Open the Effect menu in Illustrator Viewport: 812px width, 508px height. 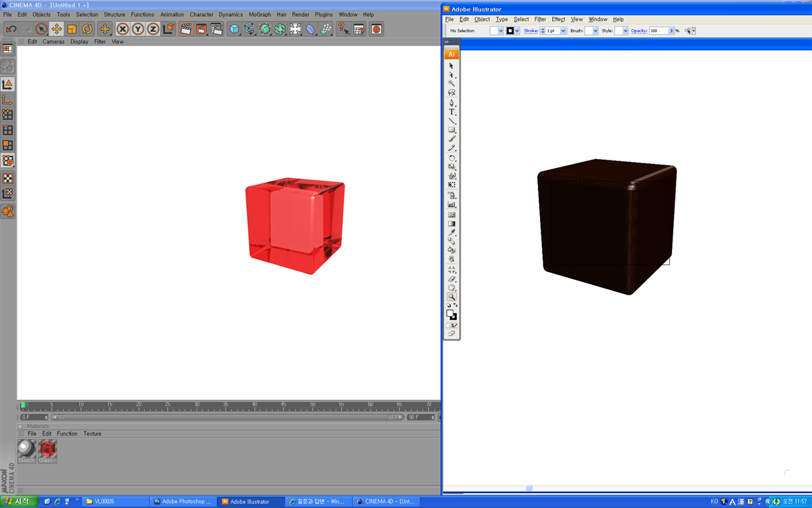point(558,20)
